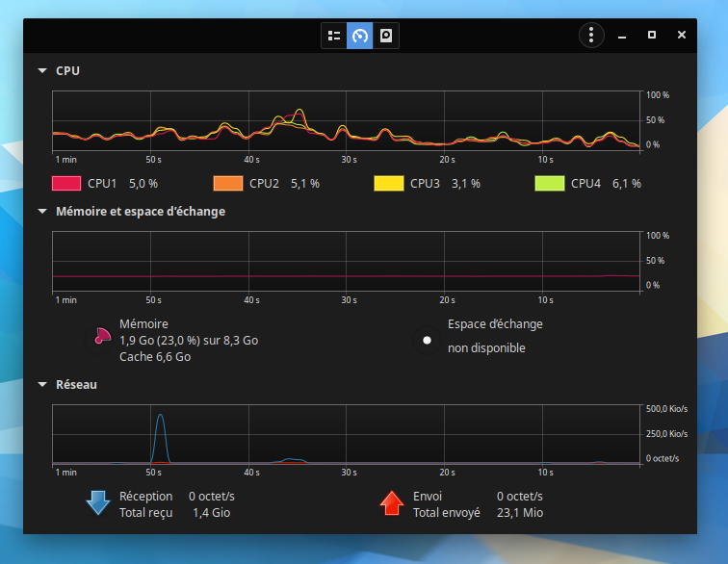
Task: Collapse the Réseau section
Action: coord(42,385)
